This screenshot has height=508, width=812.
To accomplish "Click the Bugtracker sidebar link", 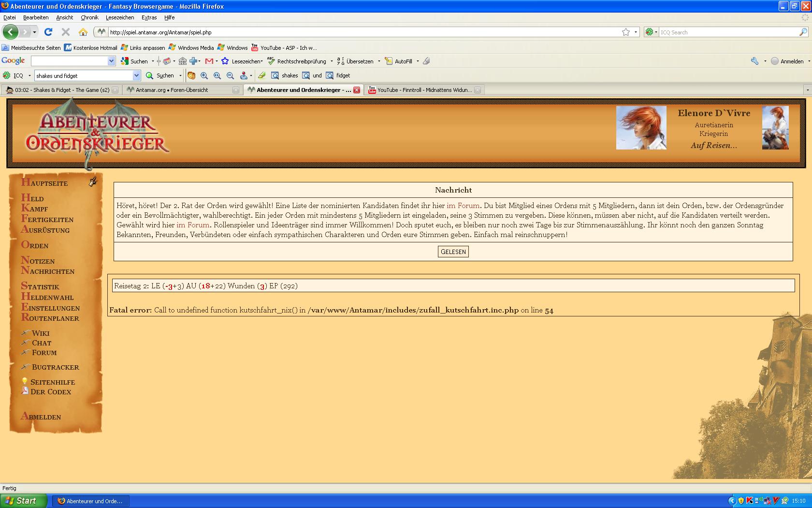I will (x=55, y=367).
